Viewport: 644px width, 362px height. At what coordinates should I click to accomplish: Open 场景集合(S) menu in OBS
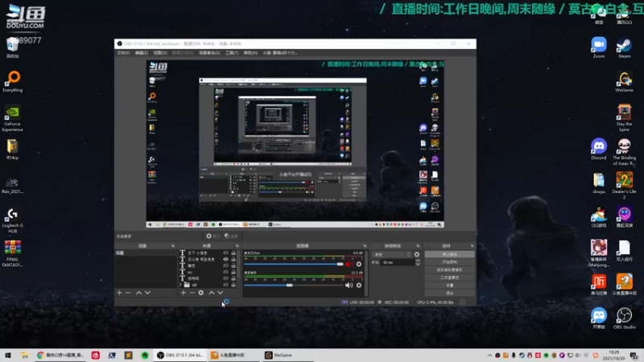209,53
